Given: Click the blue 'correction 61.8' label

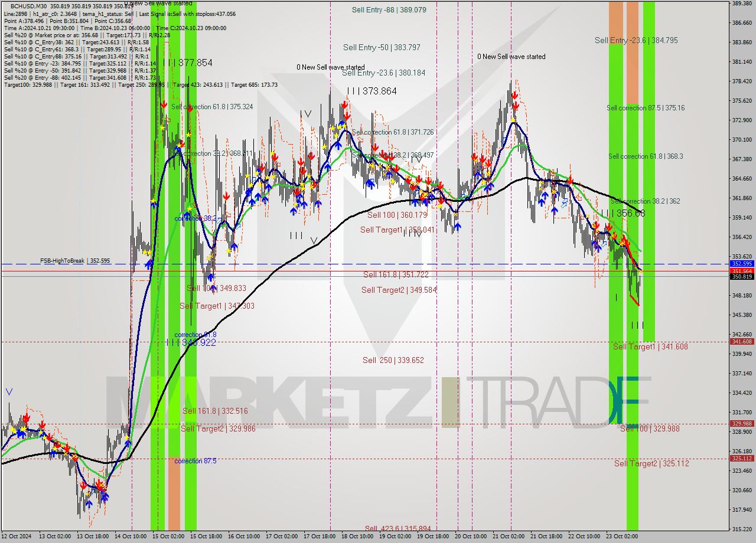Looking at the screenshot, I should coord(195,335).
